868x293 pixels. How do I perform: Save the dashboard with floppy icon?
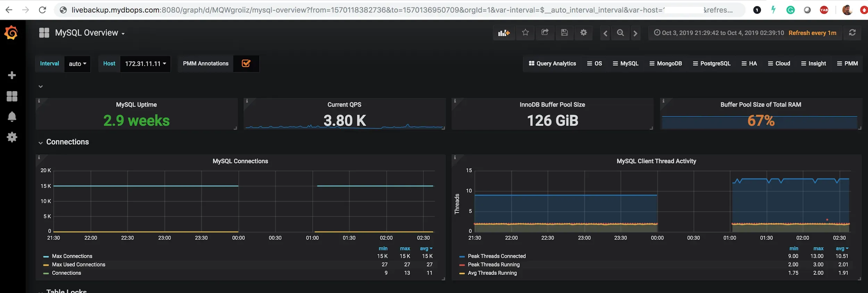(x=565, y=33)
